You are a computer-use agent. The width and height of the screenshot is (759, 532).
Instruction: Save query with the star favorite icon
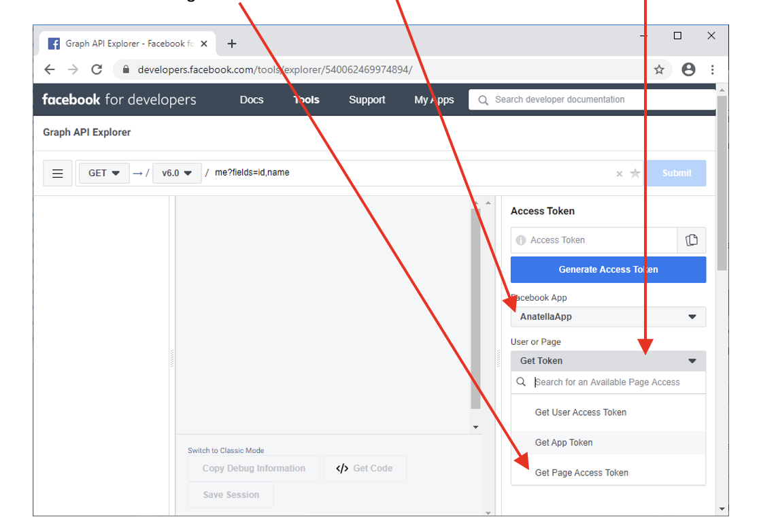pyautogui.click(x=635, y=173)
